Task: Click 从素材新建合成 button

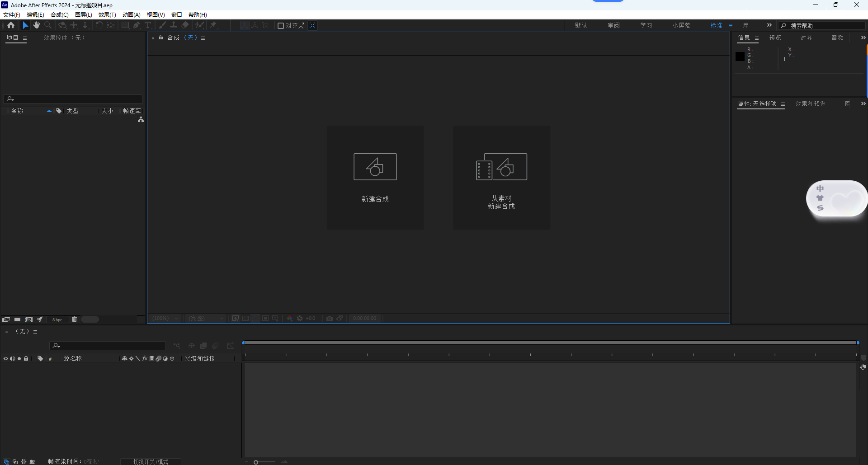Action: click(501, 178)
